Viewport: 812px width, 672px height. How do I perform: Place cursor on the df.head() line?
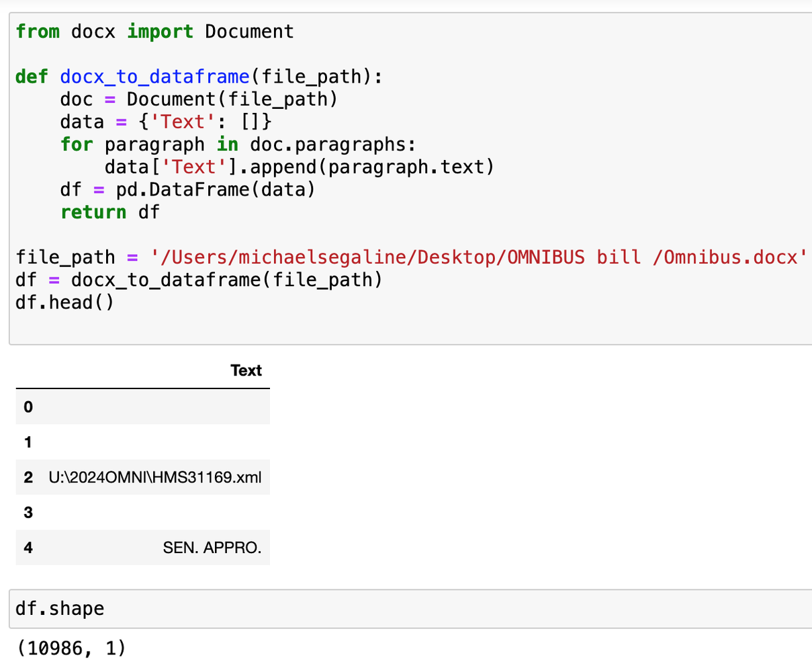point(65,302)
